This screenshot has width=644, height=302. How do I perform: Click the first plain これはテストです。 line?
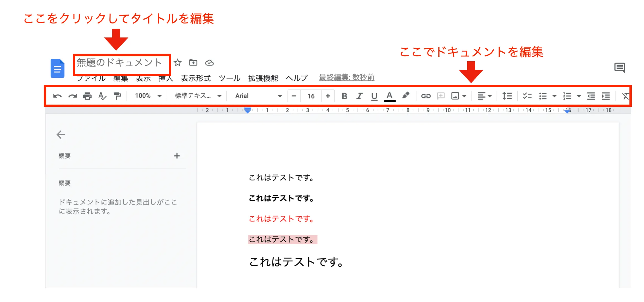281,178
